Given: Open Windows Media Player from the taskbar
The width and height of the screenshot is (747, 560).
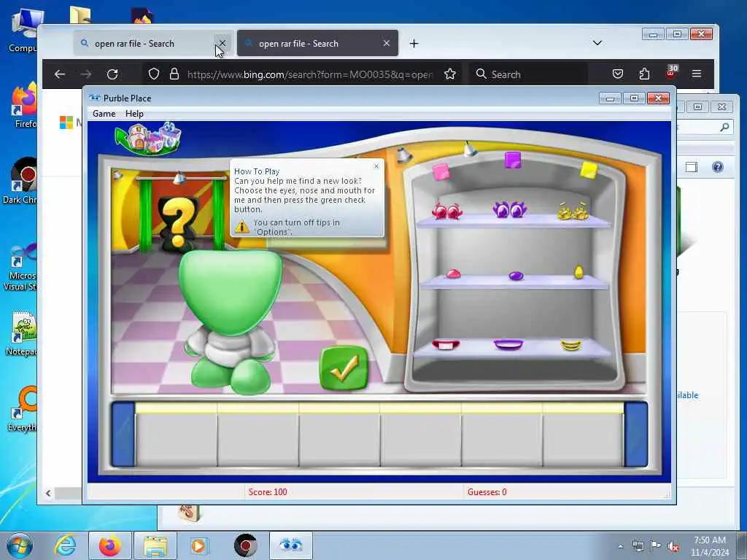Looking at the screenshot, I should pyautogui.click(x=198, y=545).
